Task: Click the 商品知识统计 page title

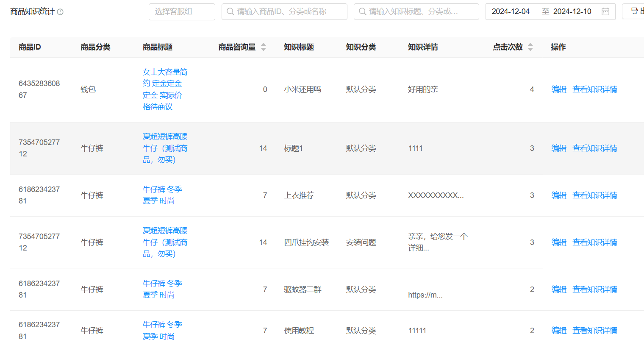Action: point(32,11)
